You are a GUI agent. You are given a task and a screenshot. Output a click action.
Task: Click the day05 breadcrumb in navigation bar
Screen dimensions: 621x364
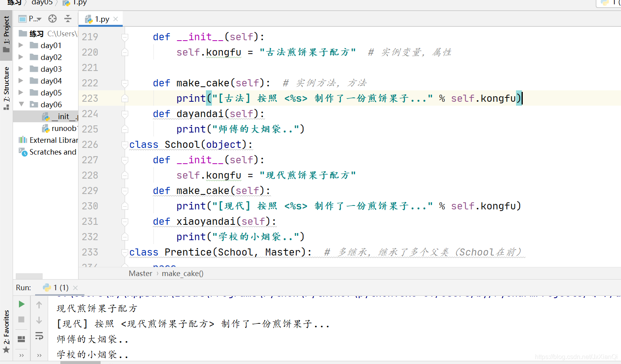click(42, 3)
